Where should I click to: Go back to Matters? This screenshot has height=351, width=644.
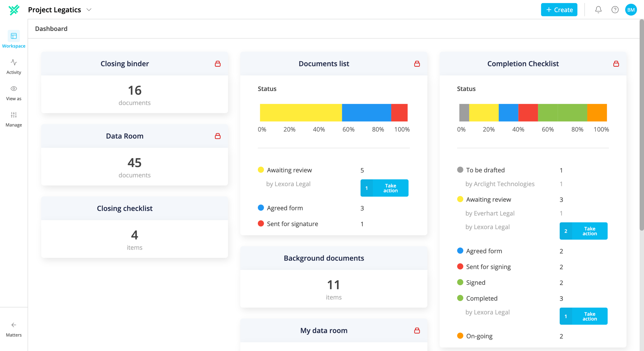[14, 329]
